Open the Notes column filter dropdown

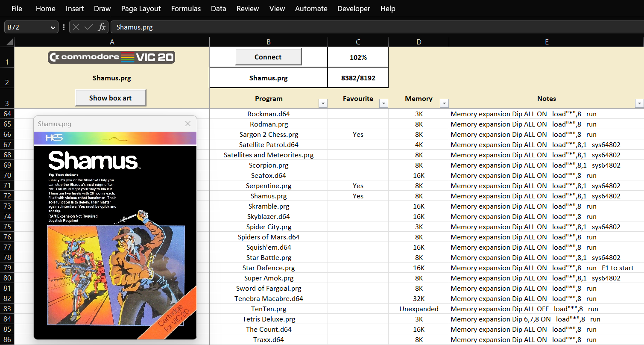pos(639,103)
